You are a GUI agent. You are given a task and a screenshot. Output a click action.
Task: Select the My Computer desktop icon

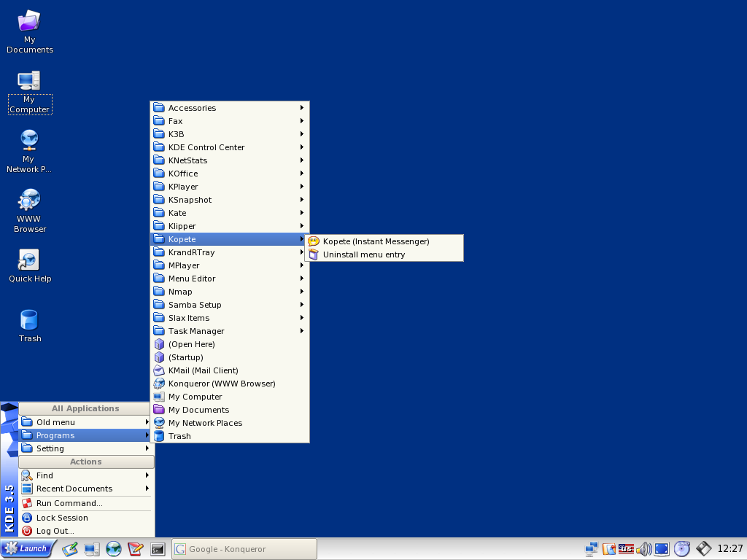pos(29,93)
